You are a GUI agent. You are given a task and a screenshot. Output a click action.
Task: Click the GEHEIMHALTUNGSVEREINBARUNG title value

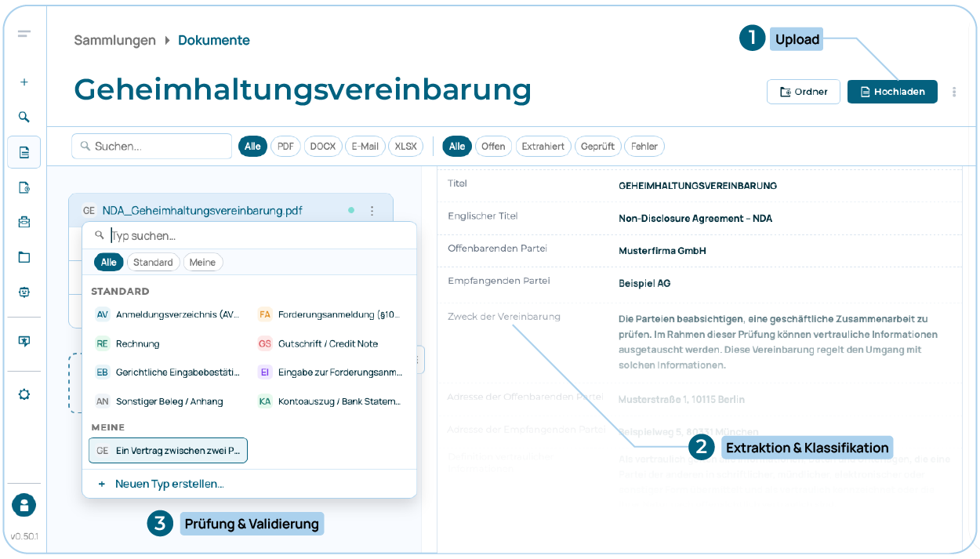point(698,186)
